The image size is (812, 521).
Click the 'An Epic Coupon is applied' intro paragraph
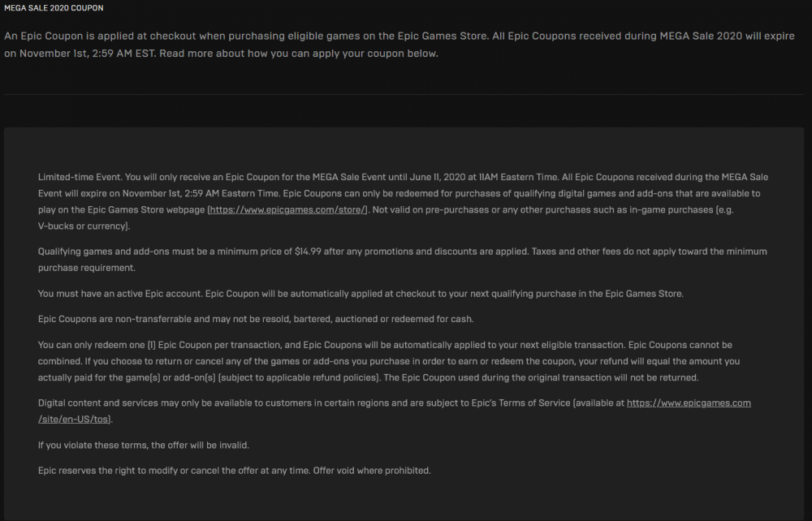pyautogui.click(x=400, y=45)
